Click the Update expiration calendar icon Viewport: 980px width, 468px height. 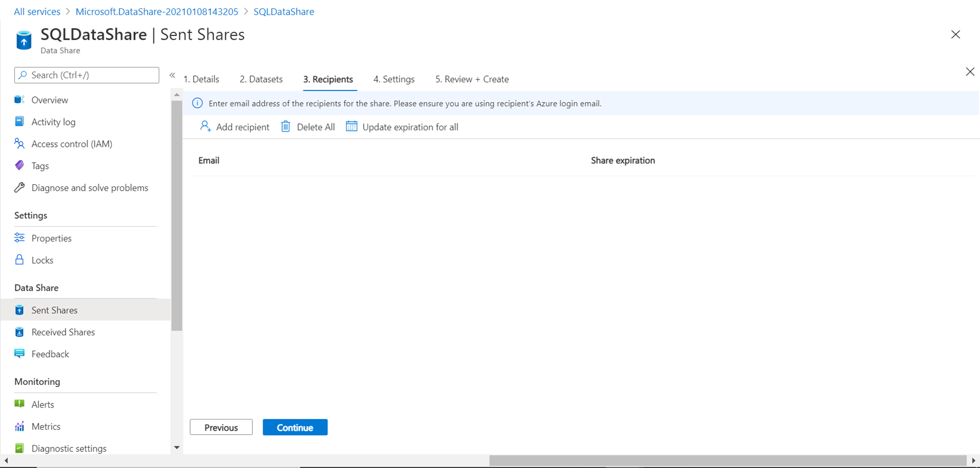[x=351, y=126]
